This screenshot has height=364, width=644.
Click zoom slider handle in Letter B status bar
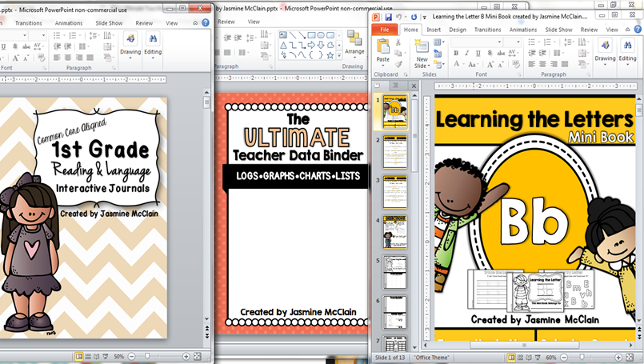(x=582, y=358)
